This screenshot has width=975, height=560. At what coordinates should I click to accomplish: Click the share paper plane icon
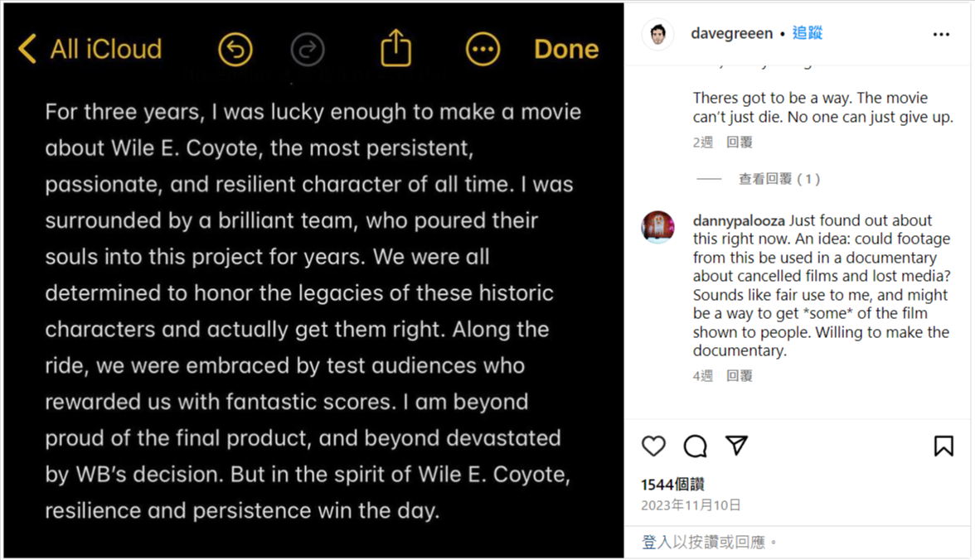click(x=737, y=445)
